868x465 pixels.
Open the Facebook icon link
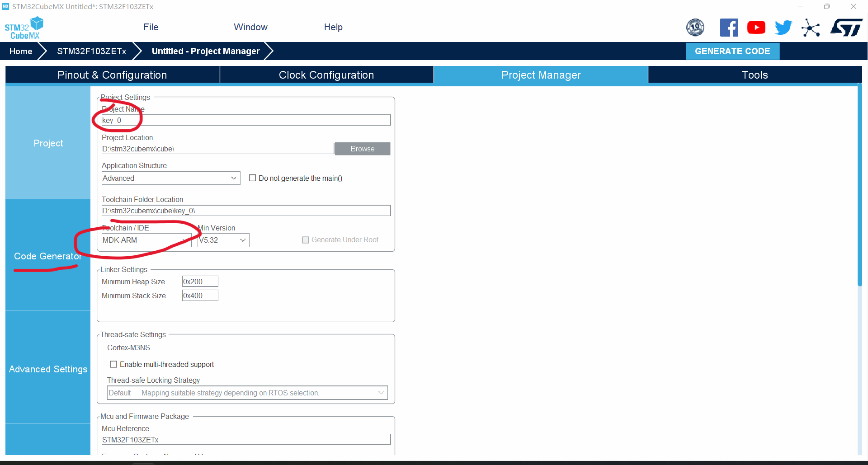(x=729, y=28)
